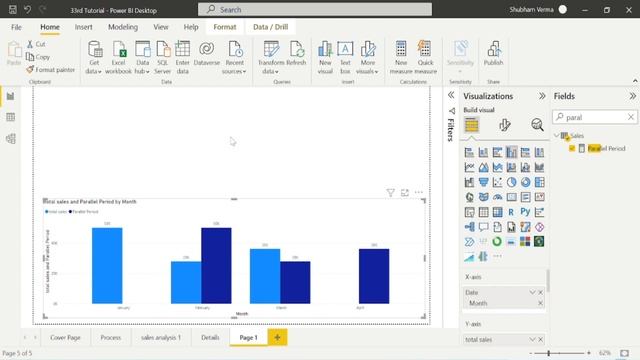
Task: Open Dataverse connector
Action: coord(207,53)
